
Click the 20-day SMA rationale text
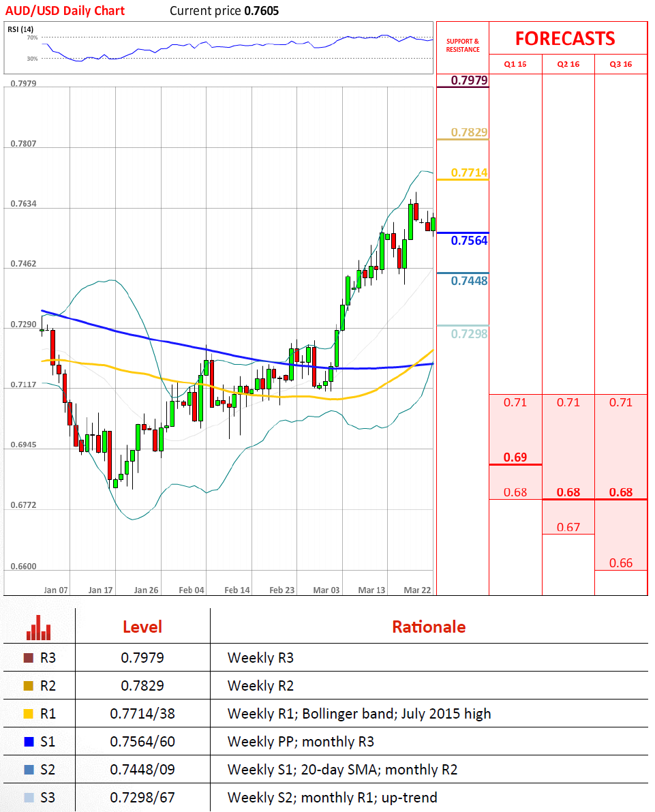coord(339,770)
